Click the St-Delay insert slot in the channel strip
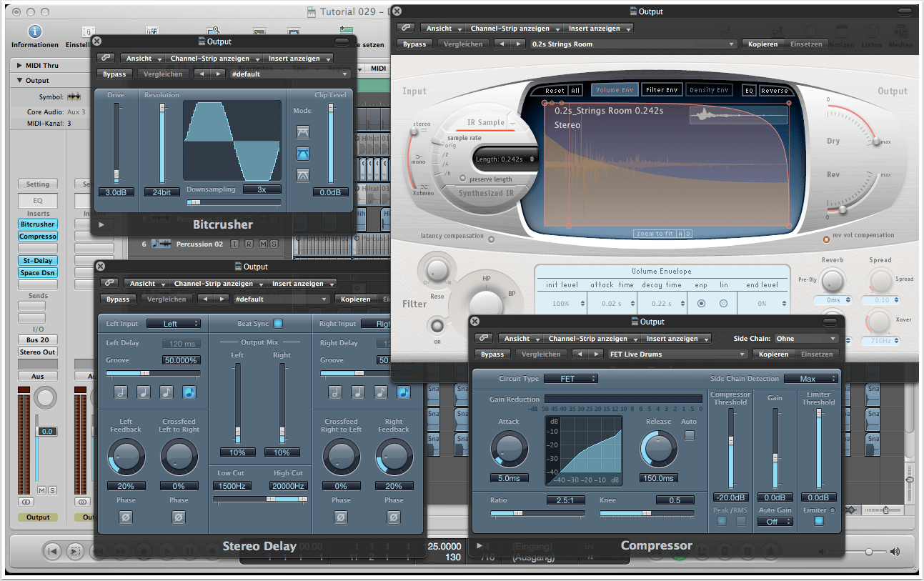This screenshot has width=924, height=581. [x=38, y=261]
